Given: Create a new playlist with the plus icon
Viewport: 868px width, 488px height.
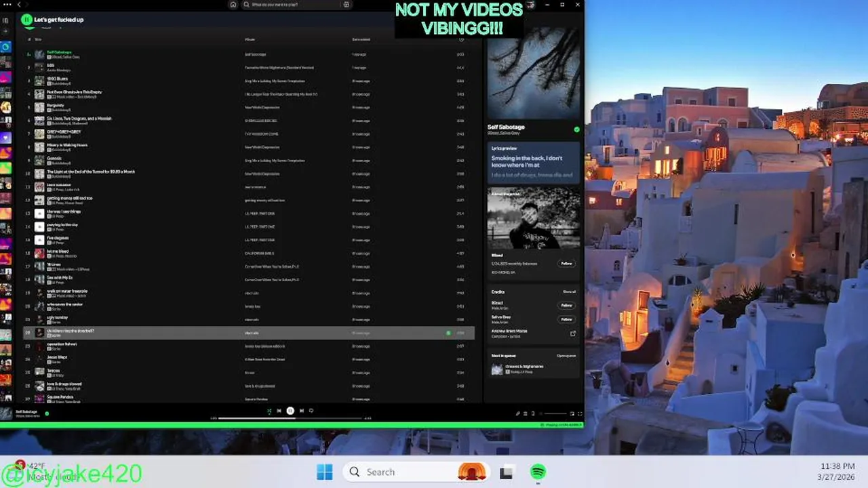Looking at the screenshot, I should 5,31.
